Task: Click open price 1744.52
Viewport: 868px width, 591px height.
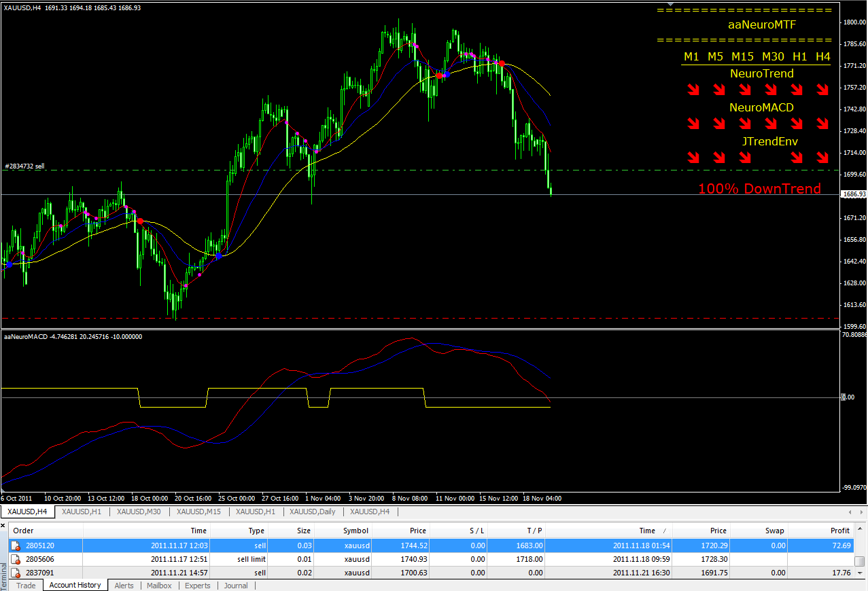Action: 415,545
